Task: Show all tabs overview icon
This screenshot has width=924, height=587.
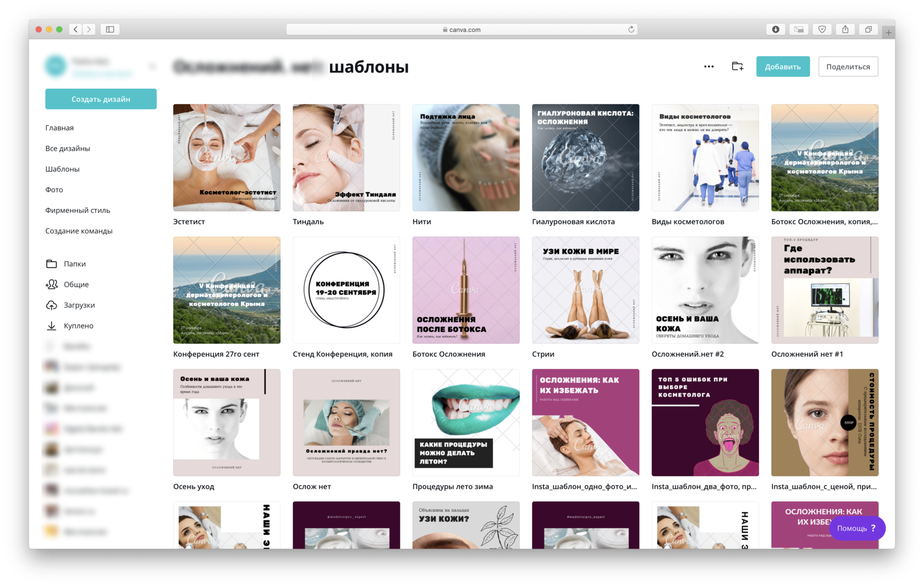Action: click(868, 29)
